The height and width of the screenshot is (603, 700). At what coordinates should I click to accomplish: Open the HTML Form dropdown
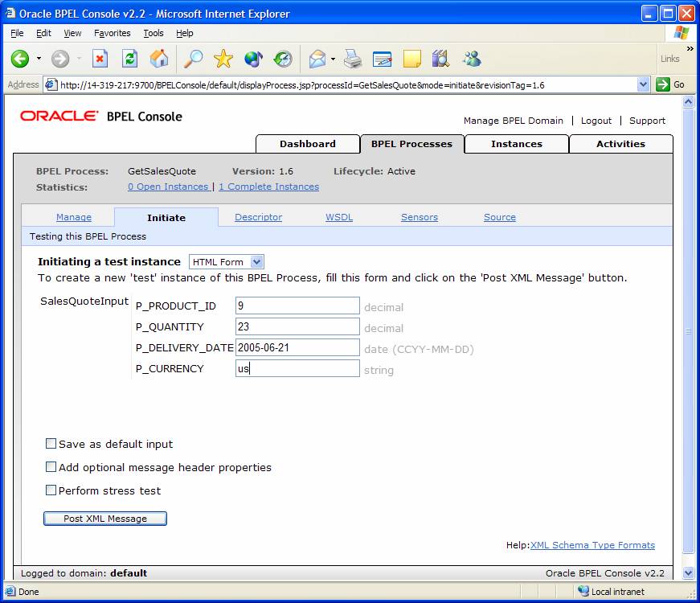click(227, 262)
